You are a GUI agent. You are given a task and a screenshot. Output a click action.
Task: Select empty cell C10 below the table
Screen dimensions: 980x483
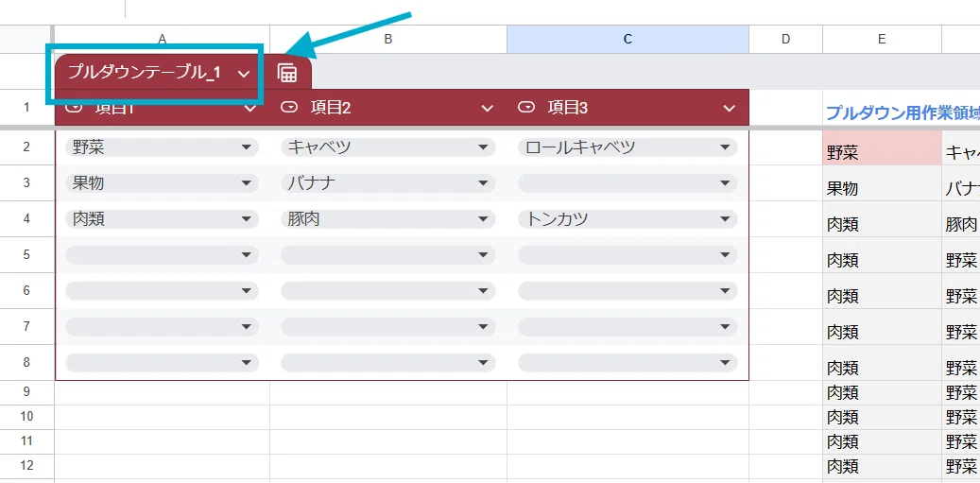628,417
